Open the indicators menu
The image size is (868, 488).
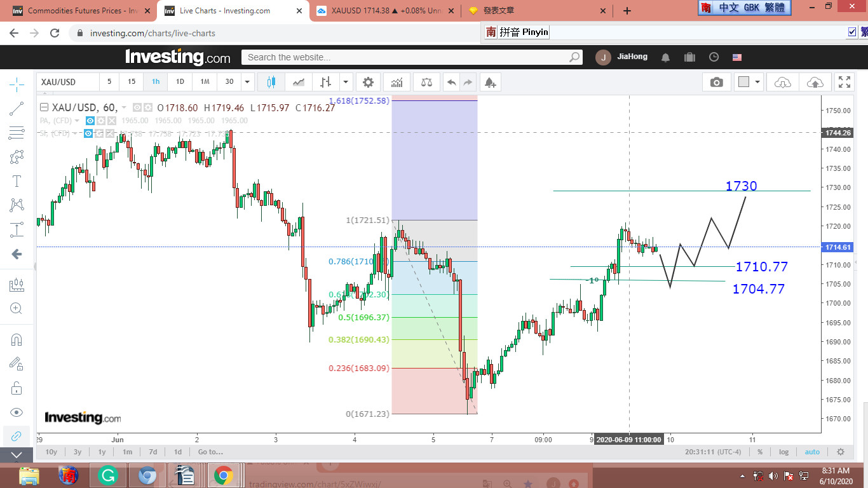click(397, 82)
